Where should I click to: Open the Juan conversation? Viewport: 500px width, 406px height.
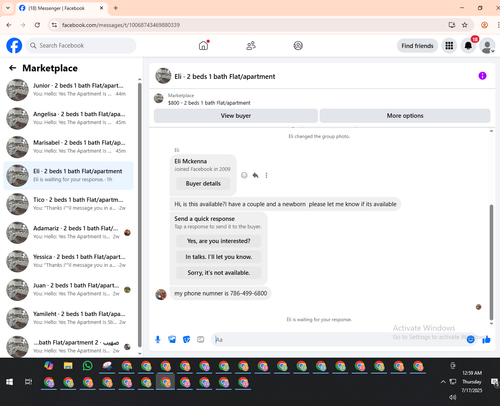coord(68,290)
